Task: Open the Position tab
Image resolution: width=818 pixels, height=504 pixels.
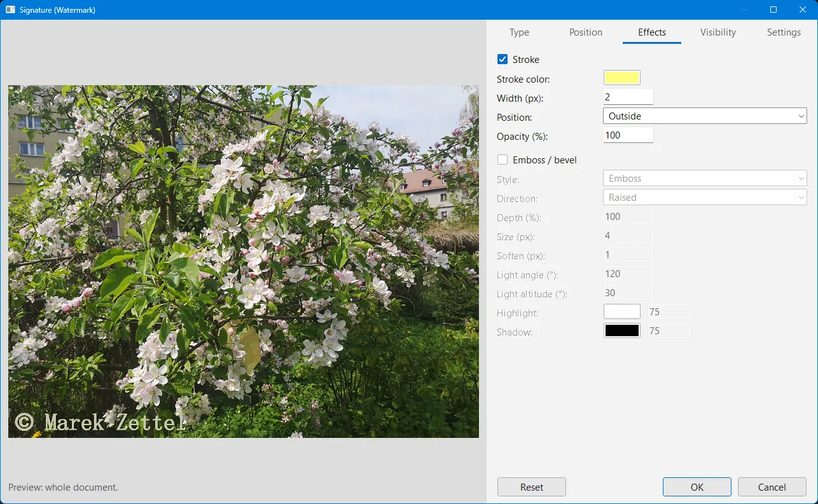Action: click(x=586, y=32)
